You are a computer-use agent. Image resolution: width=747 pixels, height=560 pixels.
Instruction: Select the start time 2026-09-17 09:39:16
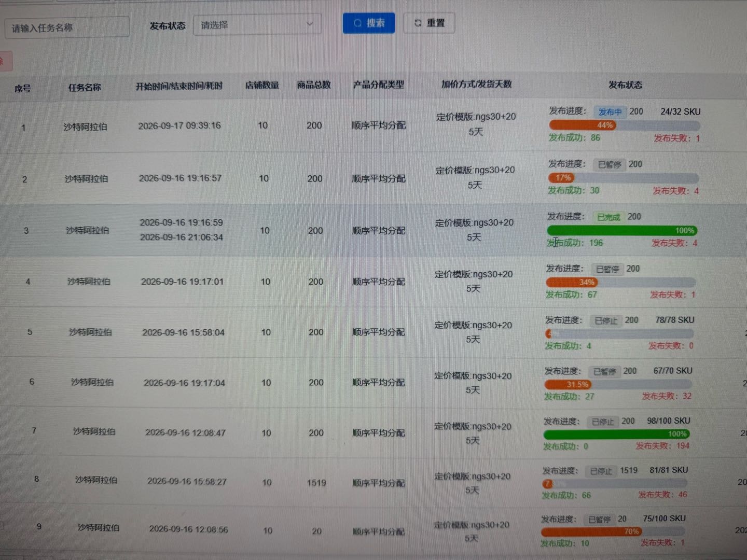click(x=179, y=125)
